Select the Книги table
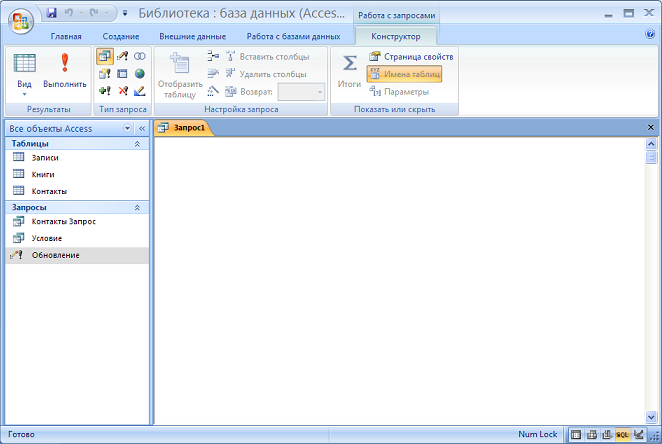 click(77, 174)
